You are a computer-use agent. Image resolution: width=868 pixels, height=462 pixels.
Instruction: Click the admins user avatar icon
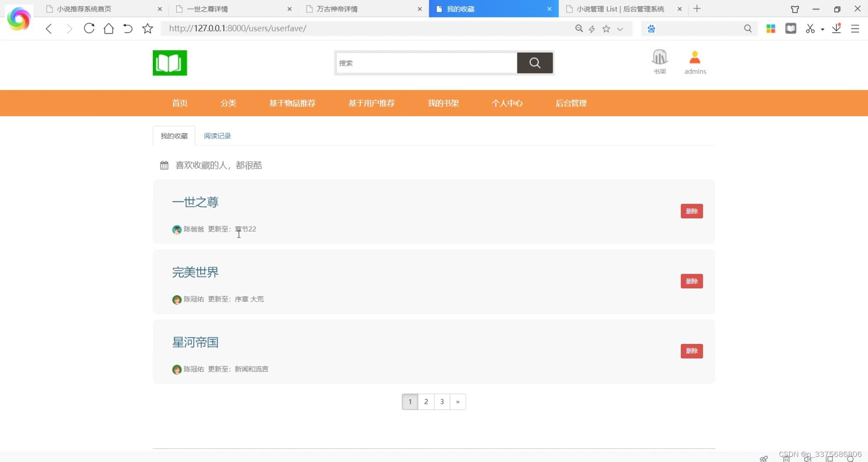click(695, 58)
